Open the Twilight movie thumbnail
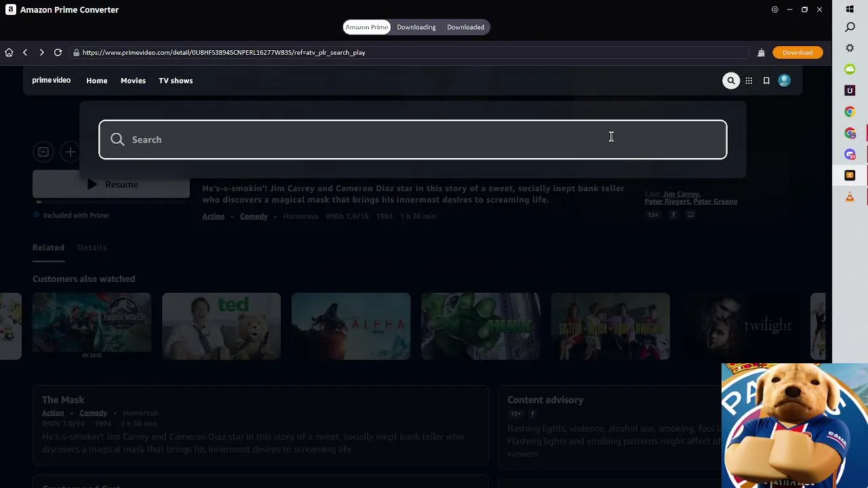 pos(740,326)
